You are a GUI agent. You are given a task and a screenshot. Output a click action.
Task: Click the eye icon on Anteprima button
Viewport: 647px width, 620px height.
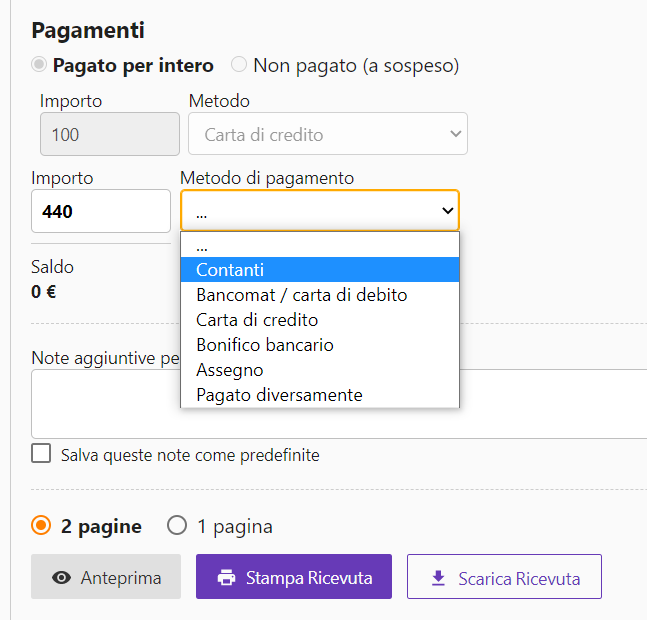point(61,577)
